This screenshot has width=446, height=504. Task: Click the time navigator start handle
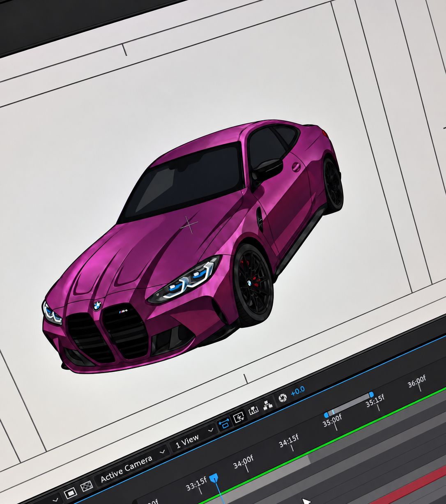click(x=326, y=415)
